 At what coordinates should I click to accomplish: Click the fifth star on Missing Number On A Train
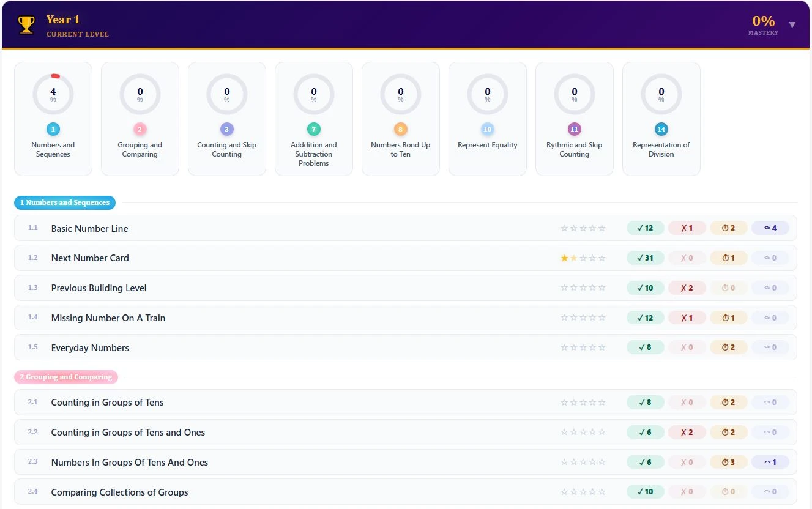click(602, 318)
